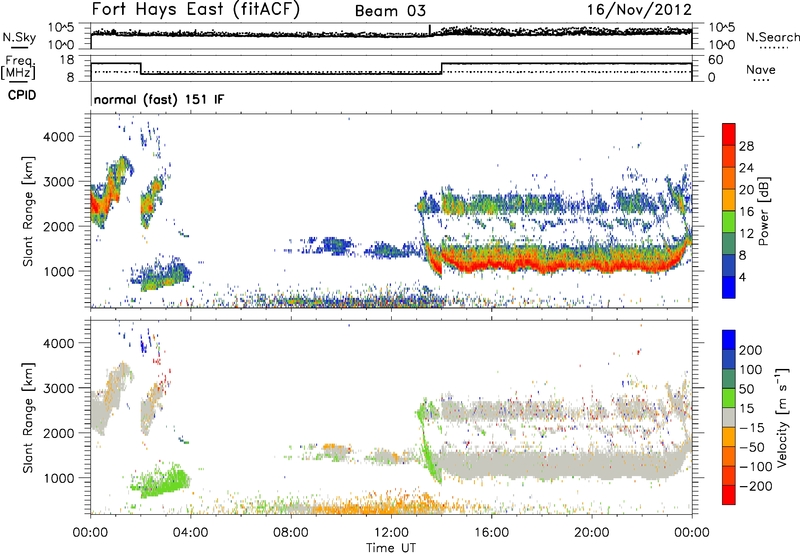Select the '18' frequency axis tick

click(x=67, y=60)
